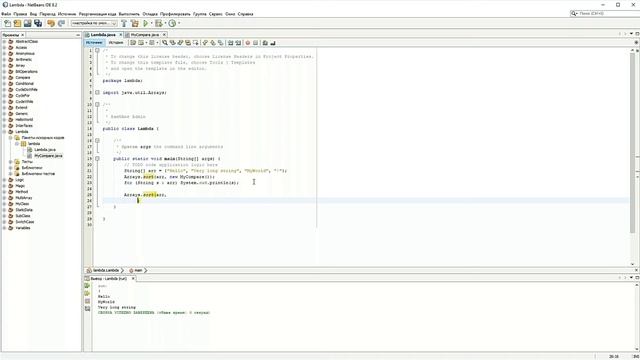Collapse the Lambda project node
Screen dimensions: 640x360
(4, 131)
